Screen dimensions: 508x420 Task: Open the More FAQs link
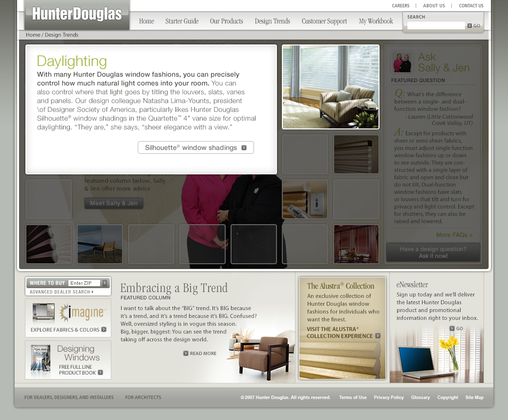click(454, 235)
